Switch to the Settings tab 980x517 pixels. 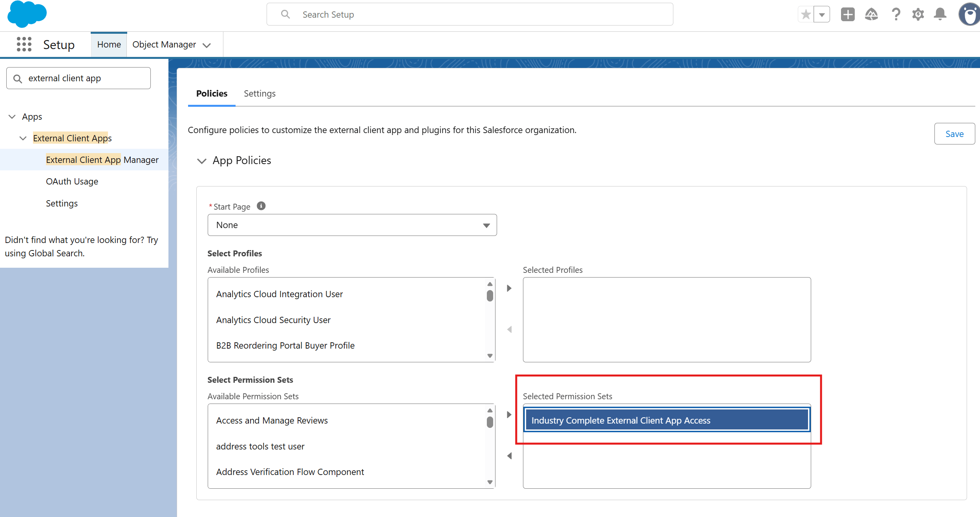click(260, 93)
